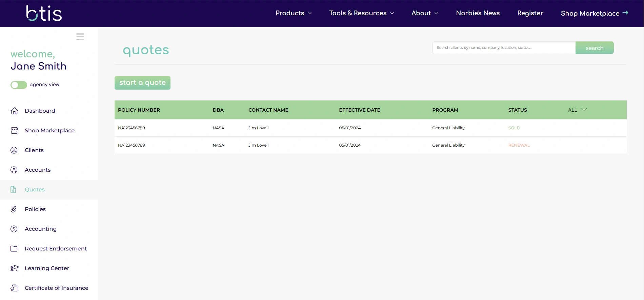Click the start a quote button
The image size is (644, 300).
tap(142, 83)
